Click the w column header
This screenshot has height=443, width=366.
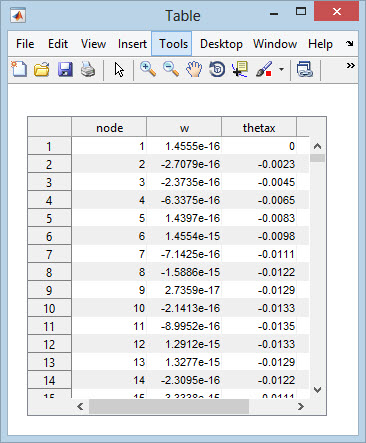[184, 127]
